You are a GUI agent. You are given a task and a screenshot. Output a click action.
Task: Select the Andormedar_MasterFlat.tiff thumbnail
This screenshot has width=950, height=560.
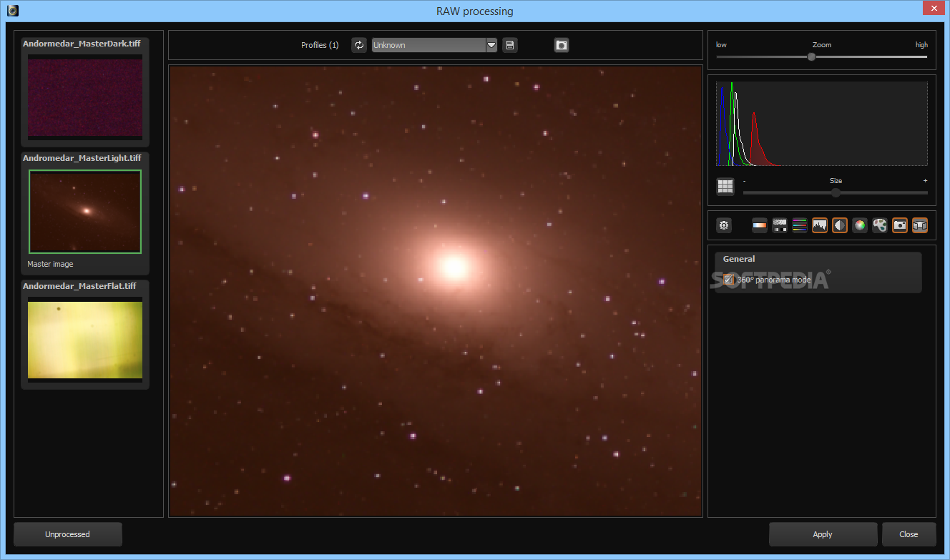point(85,340)
